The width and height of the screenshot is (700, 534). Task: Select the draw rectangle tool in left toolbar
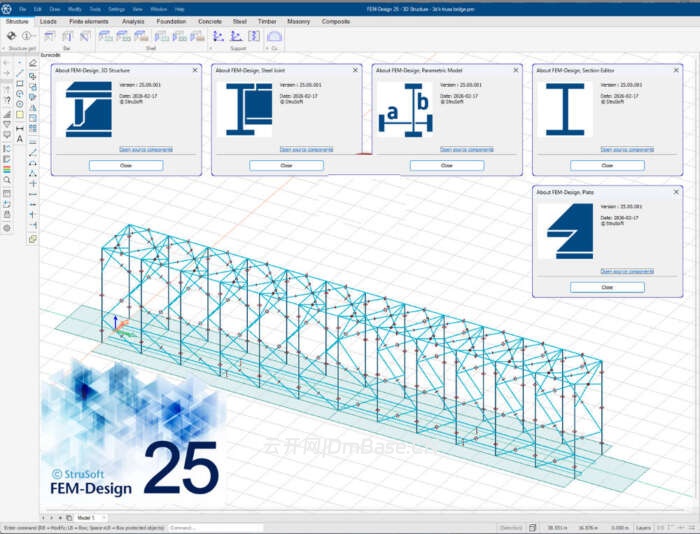tap(20, 83)
